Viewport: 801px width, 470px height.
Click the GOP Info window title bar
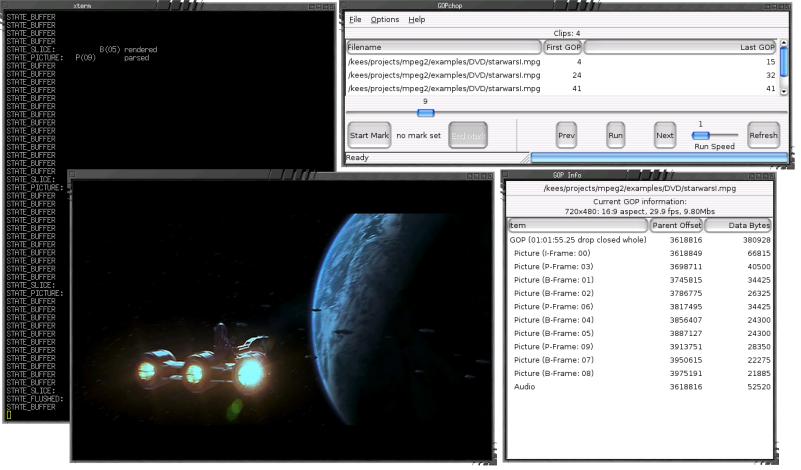tap(639, 175)
